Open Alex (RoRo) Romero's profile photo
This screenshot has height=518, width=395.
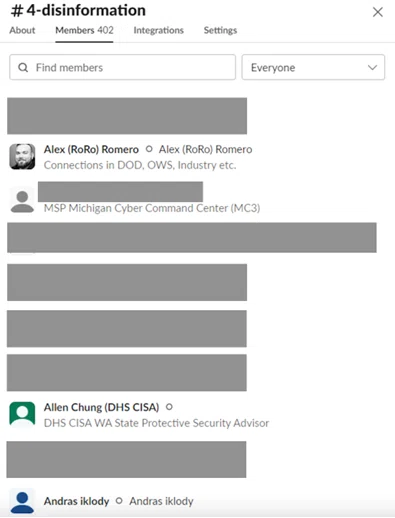click(22, 156)
